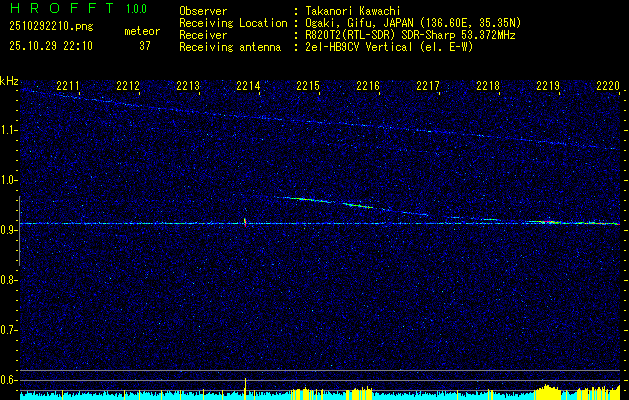Select the 2220 time marker
The image size is (629, 400).
[607, 87]
